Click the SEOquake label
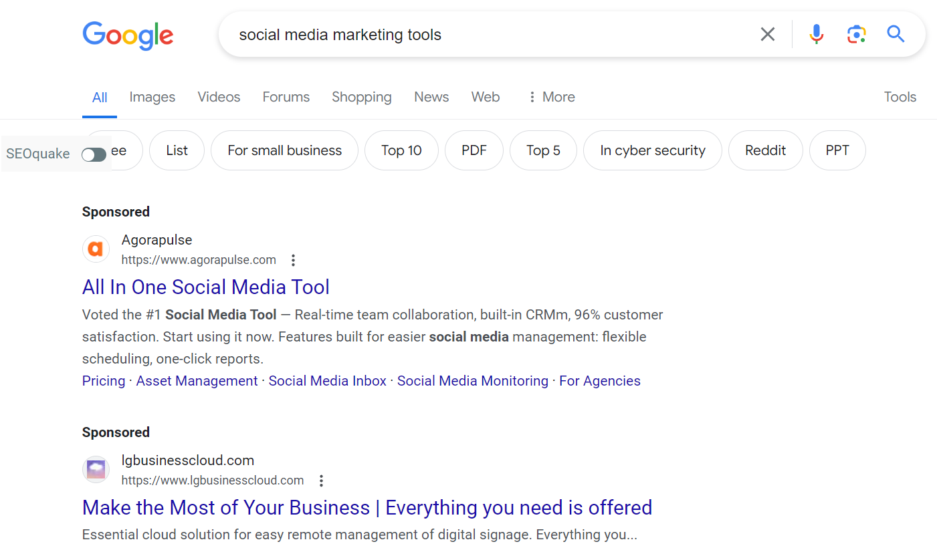 point(38,154)
